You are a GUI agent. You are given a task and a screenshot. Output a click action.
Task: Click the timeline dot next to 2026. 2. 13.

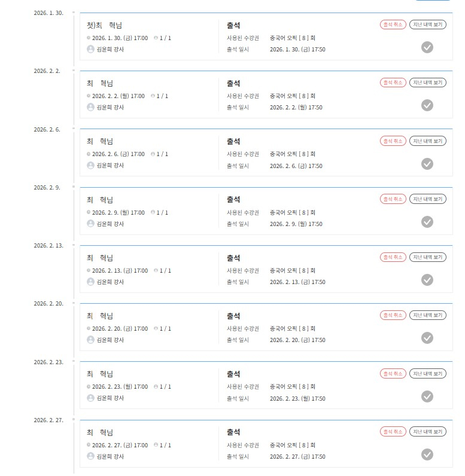(74, 245)
